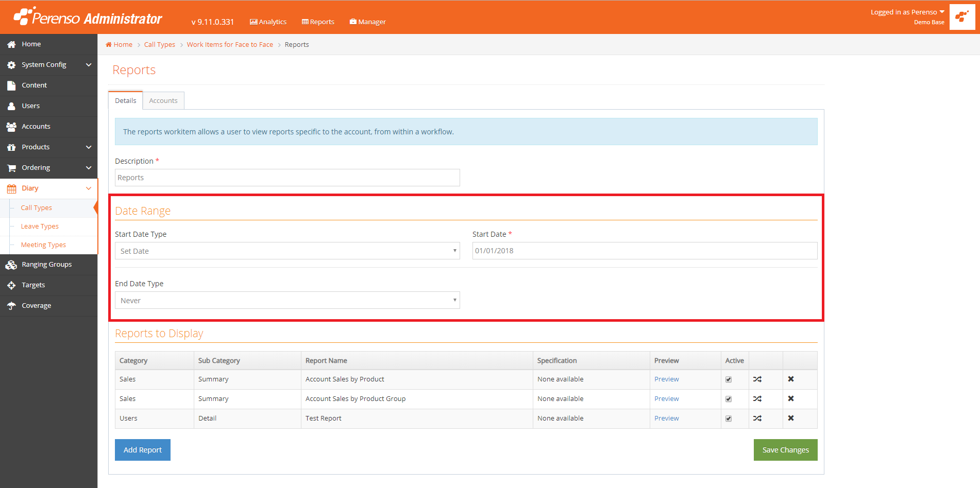Click shuffle icon for Account Sales by Product
This screenshot has height=488, width=980.
click(757, 379)
